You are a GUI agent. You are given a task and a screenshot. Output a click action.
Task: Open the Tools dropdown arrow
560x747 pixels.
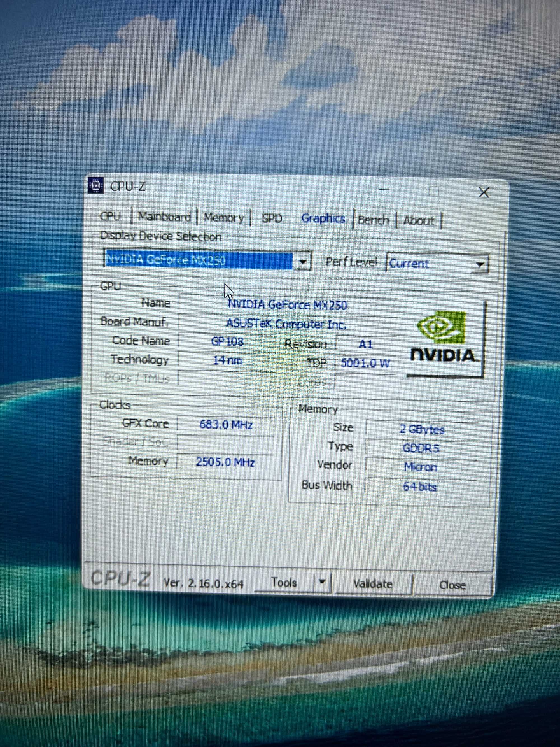(x=322, y=581)
